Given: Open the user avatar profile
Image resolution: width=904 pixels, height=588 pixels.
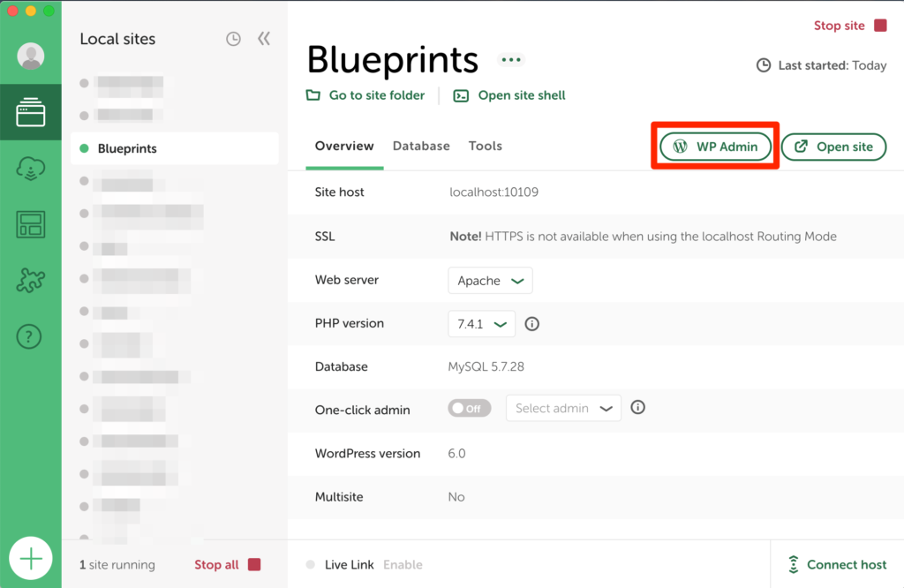Looking at the screenshot, I should coord(31,56).
